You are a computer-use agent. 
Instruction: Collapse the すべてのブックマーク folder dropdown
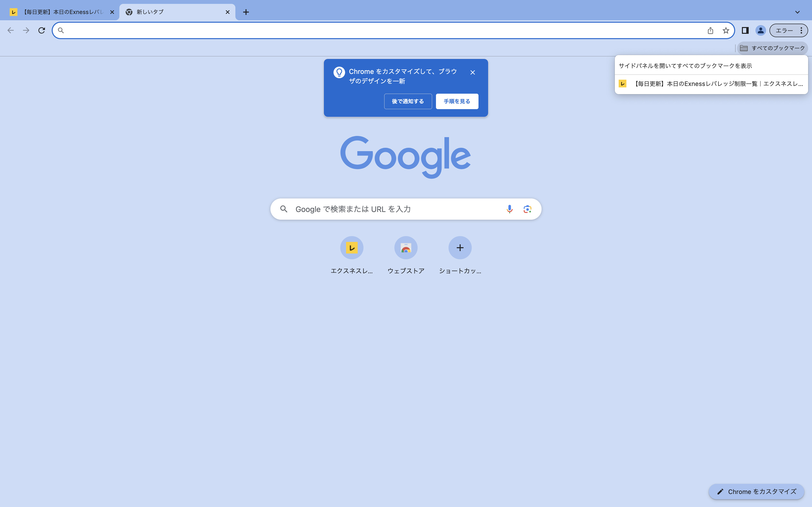772,48
